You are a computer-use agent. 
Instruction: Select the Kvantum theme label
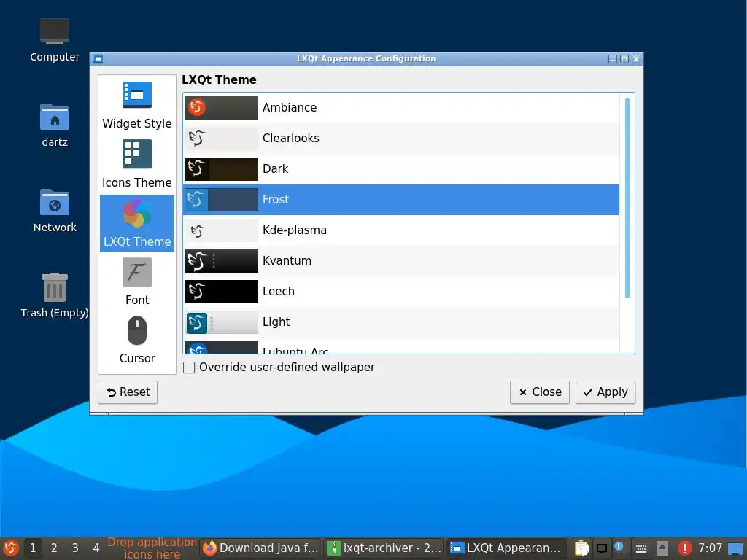pos(287,261)
